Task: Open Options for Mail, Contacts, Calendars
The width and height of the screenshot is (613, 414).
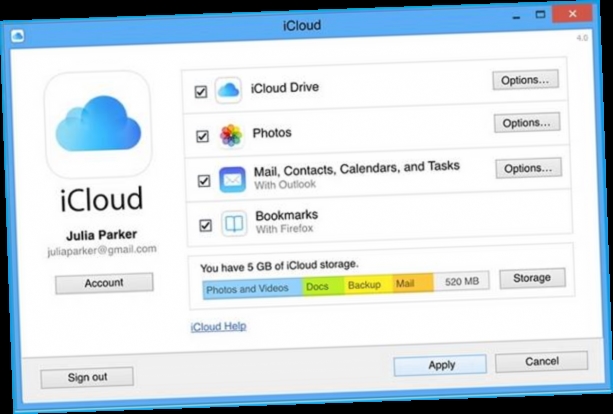Action: [529, 168]
